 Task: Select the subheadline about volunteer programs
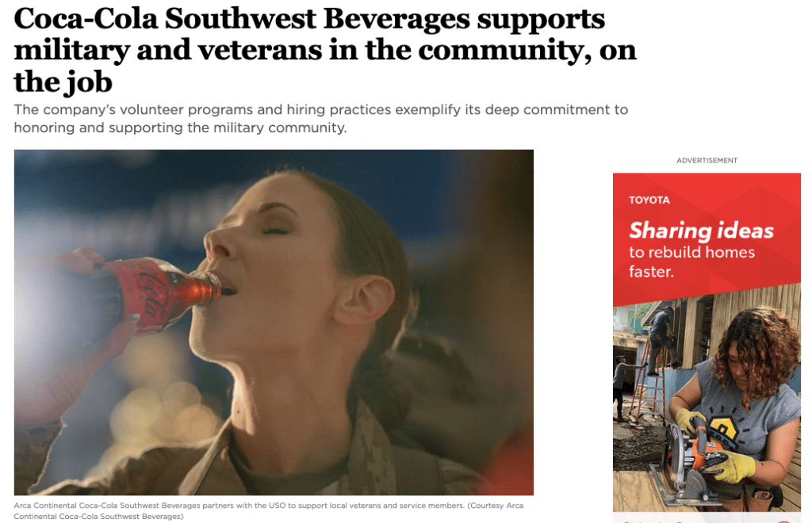321,118
